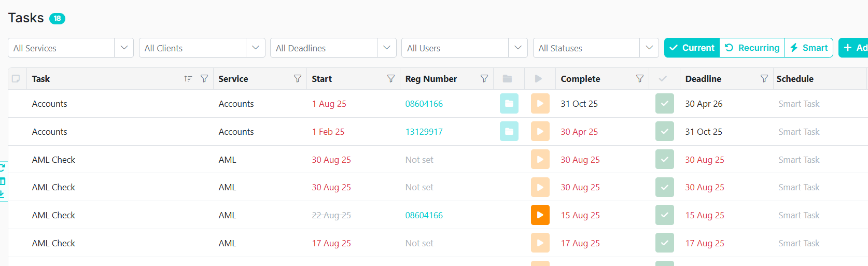Screen dimensions: 868x266
Task: Switch to the Recurring tasks view
Action: 752,48
